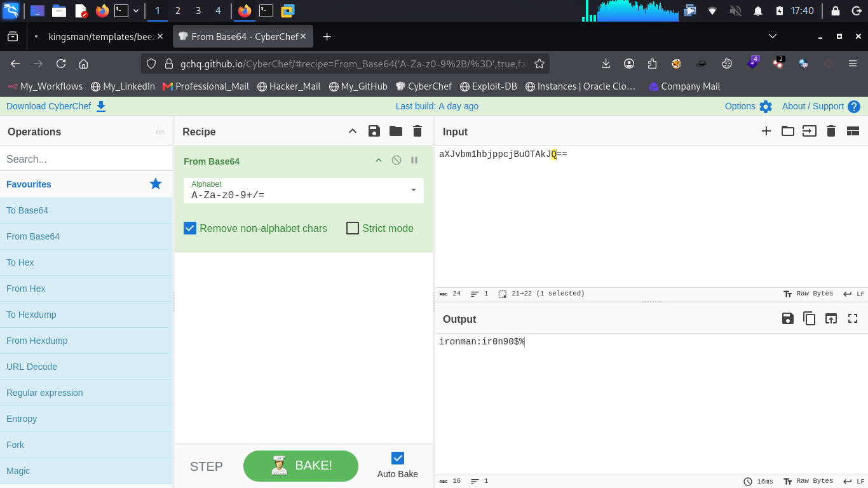Bookmark this page with star icon
This screenshot has width=868, height=488.
[539, 64]
